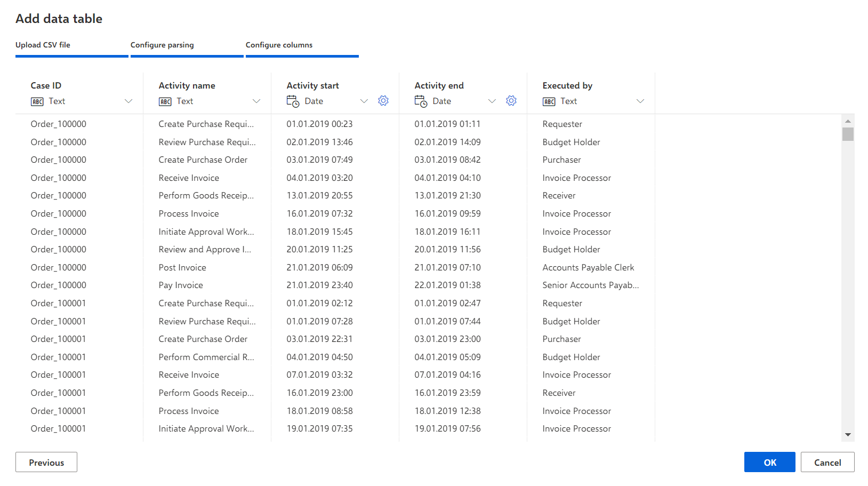Click the Cancel button
The height and width of the screenshot is (486, 868).
tap(827, 462)
